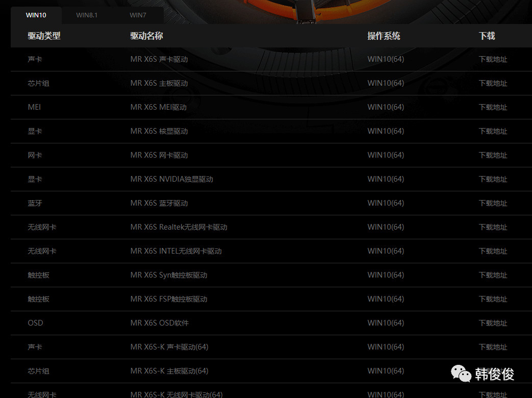Click the 芯片组 type in 主板驱动 row
This screenshot has width=532, height=398.
pyautogui.click(x=38, y=84)
